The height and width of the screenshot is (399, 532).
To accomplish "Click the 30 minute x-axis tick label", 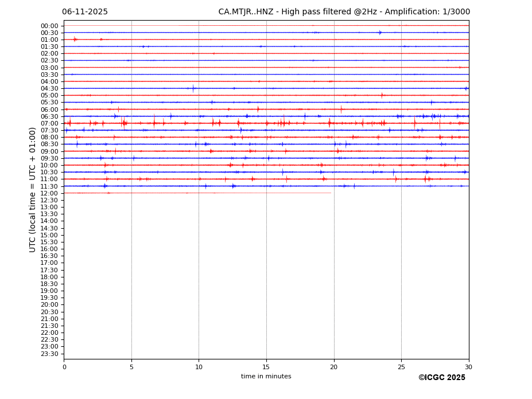I will coord(468,367).
